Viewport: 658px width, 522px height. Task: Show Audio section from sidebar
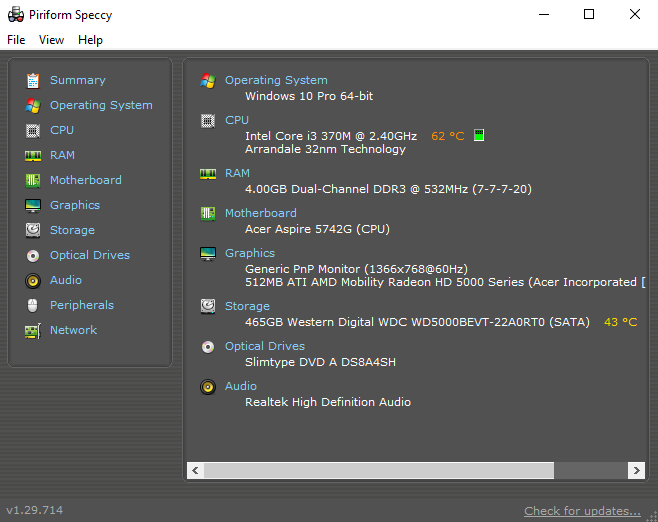click(x=65, y=280)
